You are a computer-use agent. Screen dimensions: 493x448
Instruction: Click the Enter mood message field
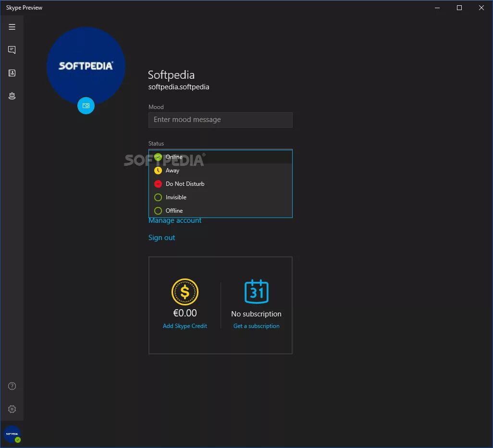point(221,120)
